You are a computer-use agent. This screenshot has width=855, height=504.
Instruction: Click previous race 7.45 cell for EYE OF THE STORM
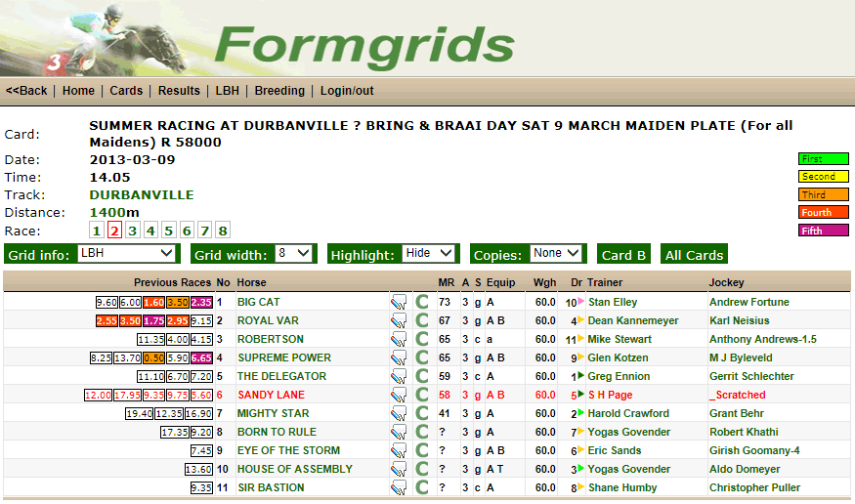pyautogui.click(x=201, y=450)
